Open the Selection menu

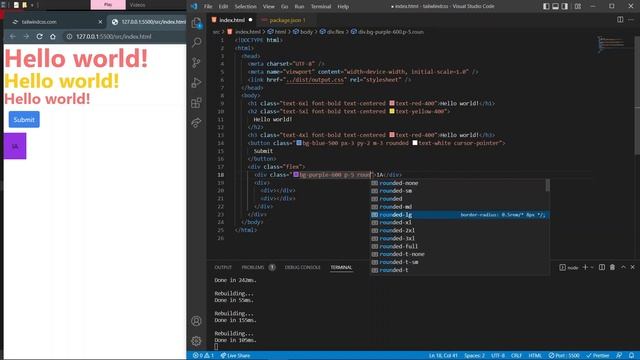(245, 7)
